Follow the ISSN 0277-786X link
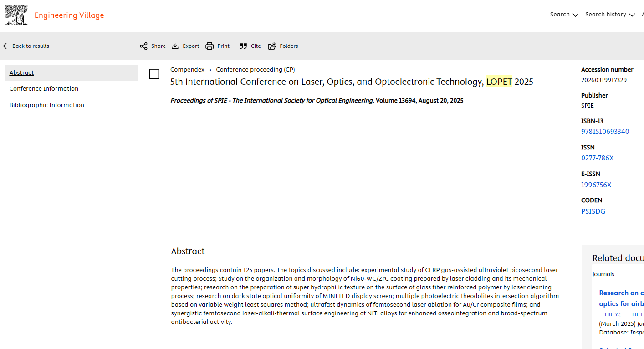The height and width of the screenshot is (349, 644). click(597, 158)
